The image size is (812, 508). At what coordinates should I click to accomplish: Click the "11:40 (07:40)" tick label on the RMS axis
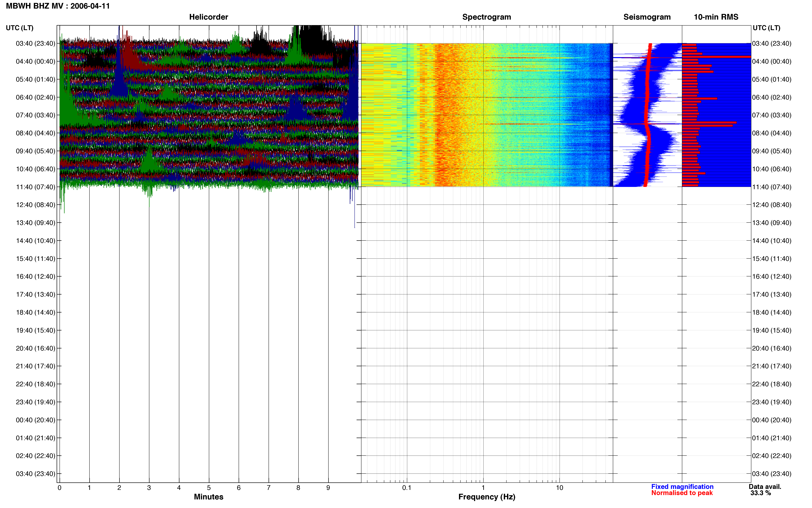pyautogui.click(x=772, y=187)
